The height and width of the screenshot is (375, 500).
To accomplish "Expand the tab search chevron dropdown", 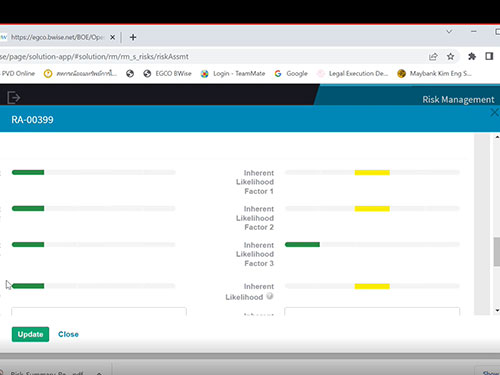I will pyautogui.click(x=449, y=32).
